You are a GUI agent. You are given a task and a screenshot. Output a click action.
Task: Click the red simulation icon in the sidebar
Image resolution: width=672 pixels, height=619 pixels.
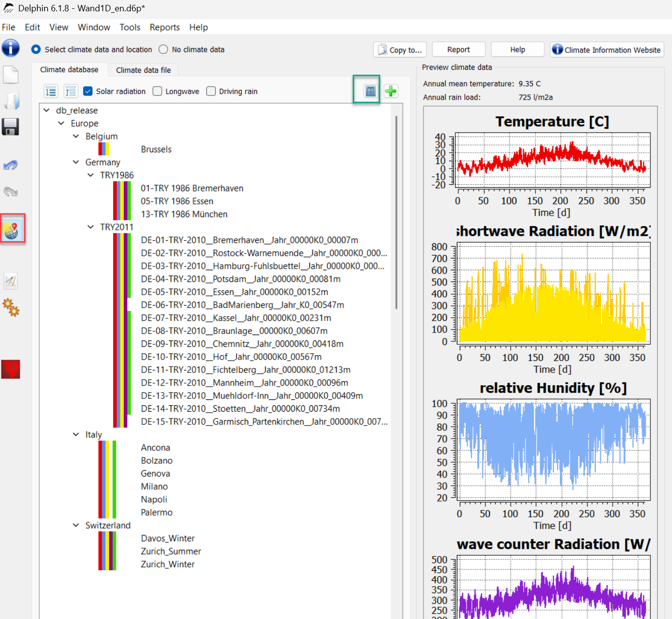[x=11, y=369]
